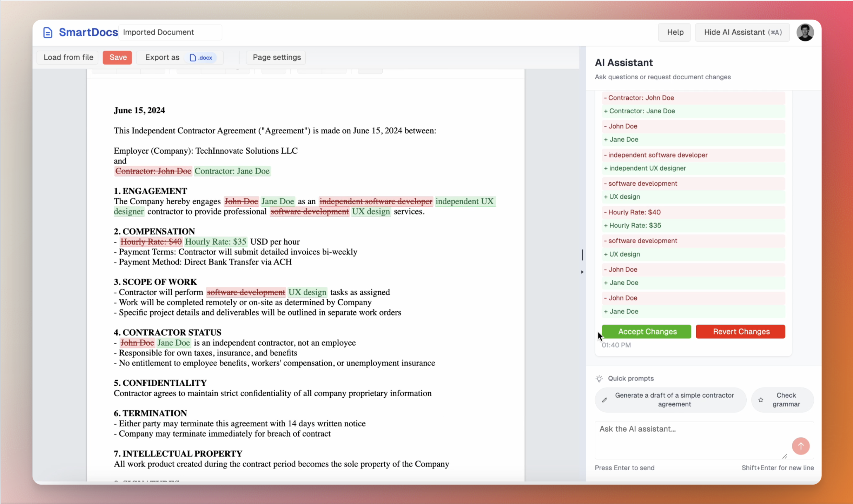Hide the AI Assistant panel

(x=742, y=32)
